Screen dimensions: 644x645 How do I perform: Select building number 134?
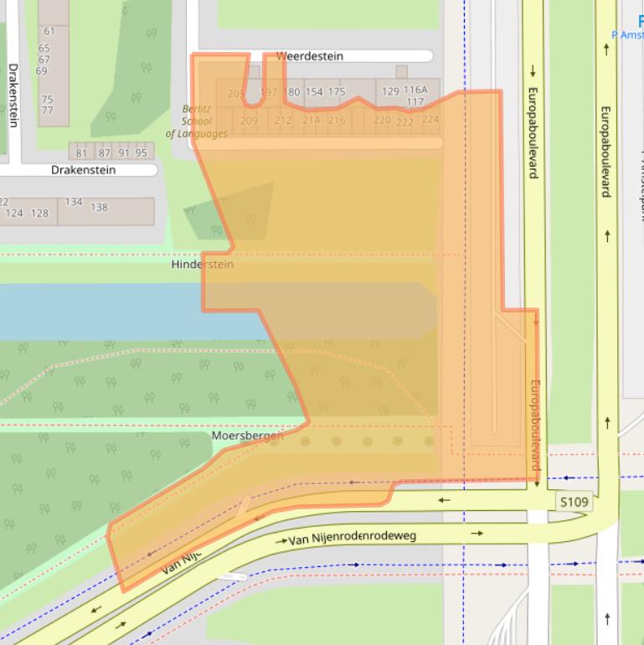click(74, 202)
